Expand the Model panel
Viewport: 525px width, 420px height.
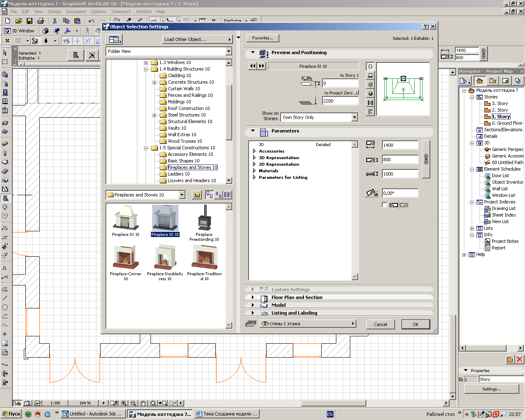click(253, 305)
